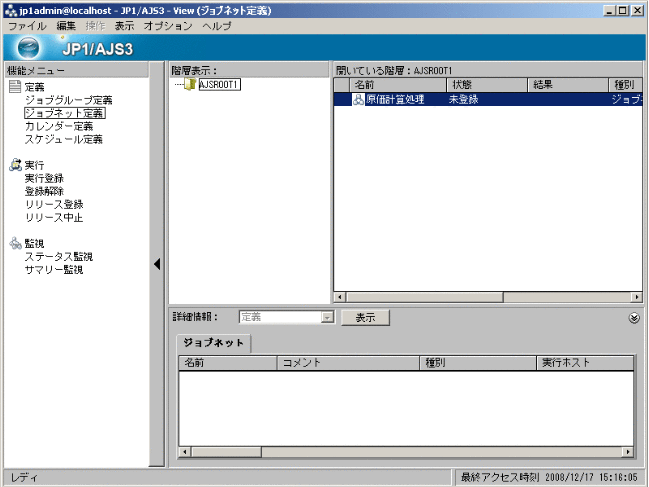The height and width of the screenshot is (487, 649).
Task: Open スケジュール定義 in function menu
Action: (x=64, y=139)
